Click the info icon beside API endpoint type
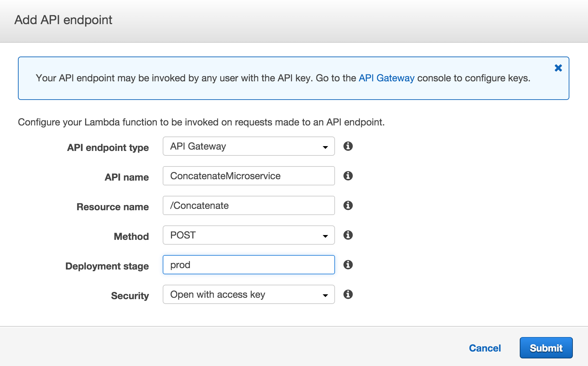Screen dimensions: 588x366 [x=348, y=146]
